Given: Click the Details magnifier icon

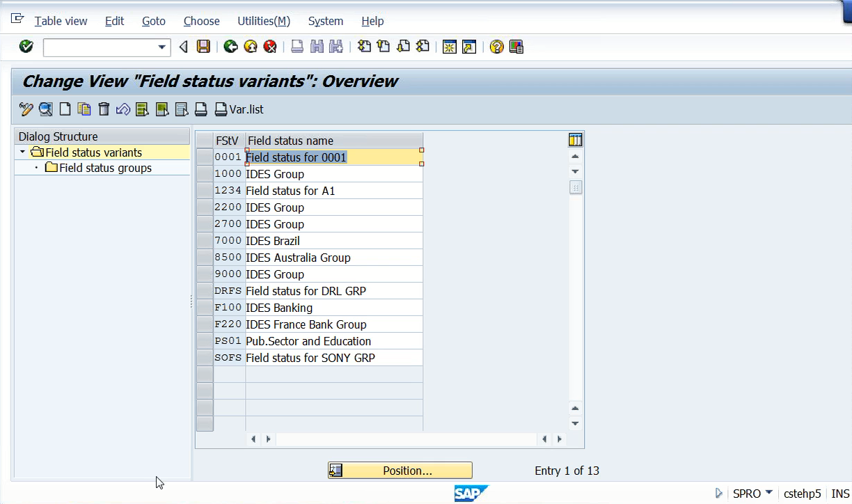Looking at the screenshot, I should click(46, 109).
